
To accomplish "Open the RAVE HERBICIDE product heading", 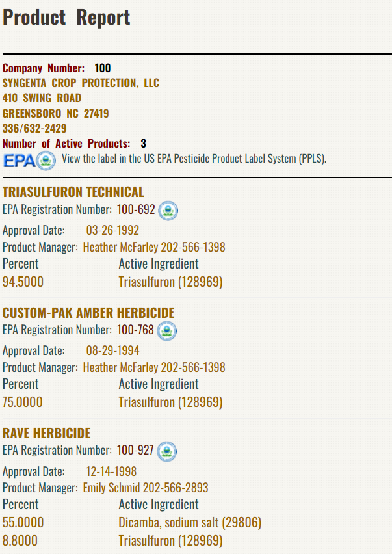I will [47, 433].
